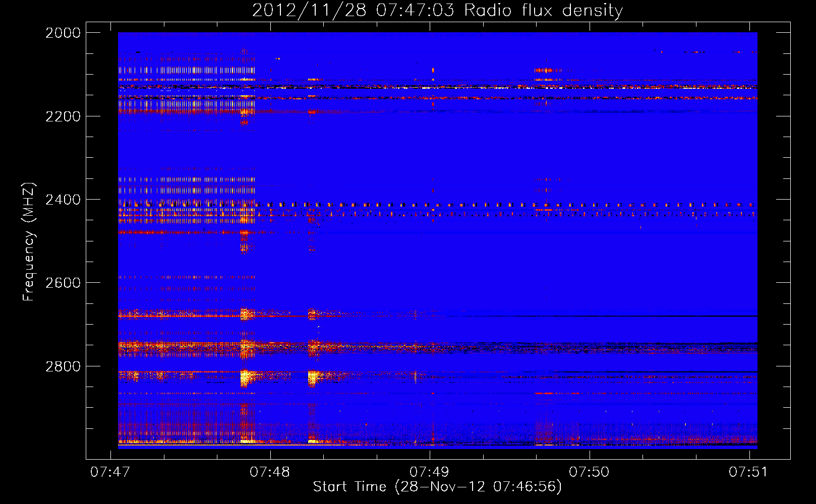
Task: Click the 'Start Time (28-Nov-12 07:46:56)' label
Action: click(437, 487)
